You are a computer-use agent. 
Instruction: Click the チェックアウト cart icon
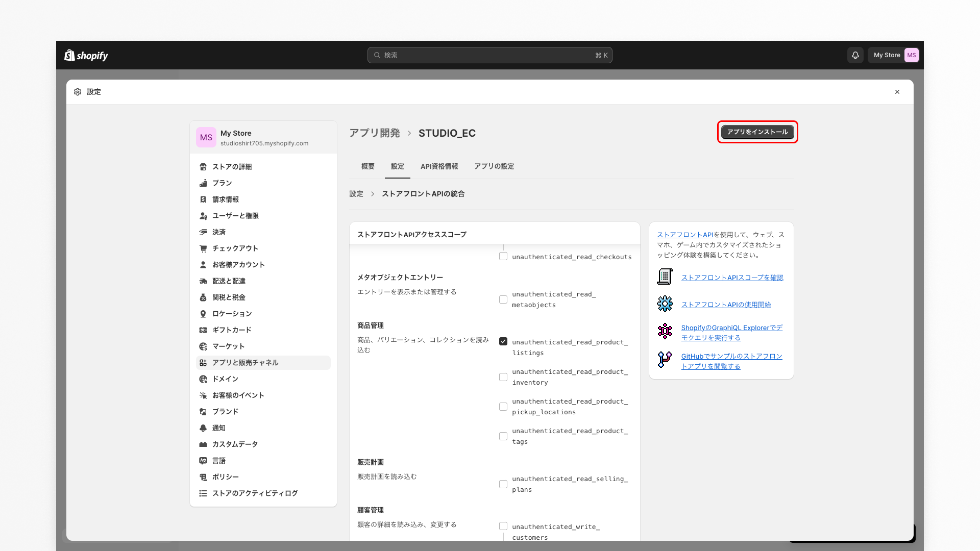pyautogui.click(x=203, y=248)
